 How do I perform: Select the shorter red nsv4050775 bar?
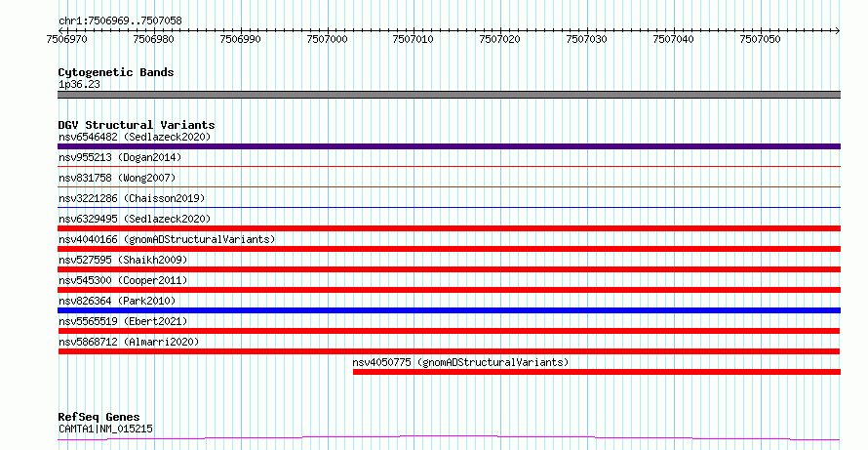[597, 372]
